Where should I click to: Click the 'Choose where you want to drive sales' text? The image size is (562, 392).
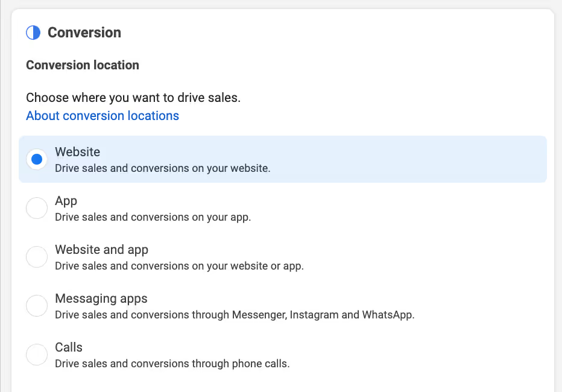133,98
